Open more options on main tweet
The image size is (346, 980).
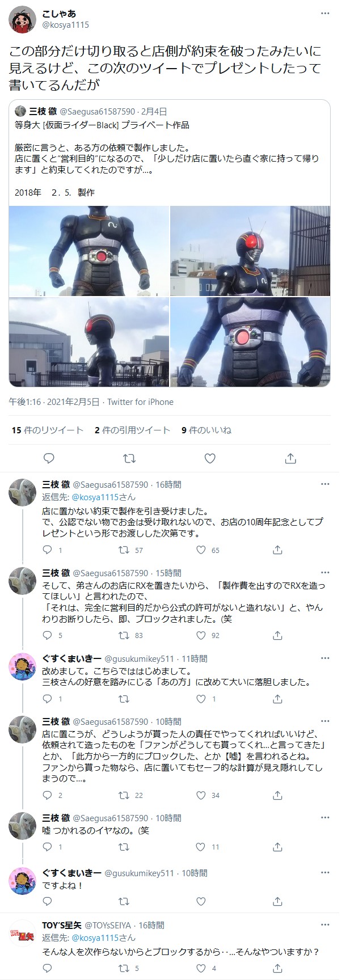[x=325, y=14]
